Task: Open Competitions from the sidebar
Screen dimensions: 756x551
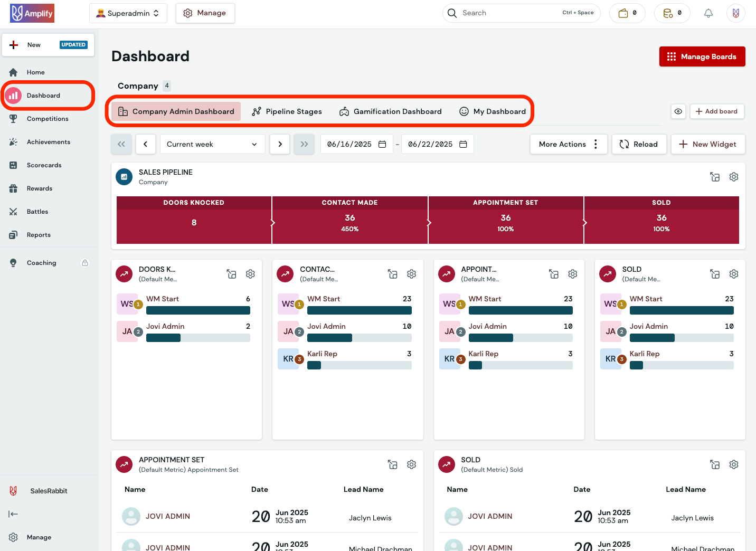Action: pyautogui.click(x=47, y=118)
